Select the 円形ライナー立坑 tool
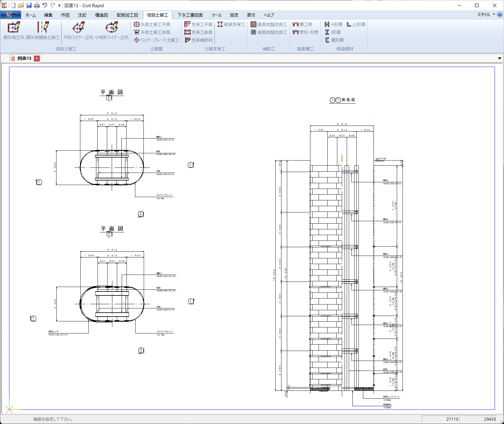 click(x=79, y=27)
